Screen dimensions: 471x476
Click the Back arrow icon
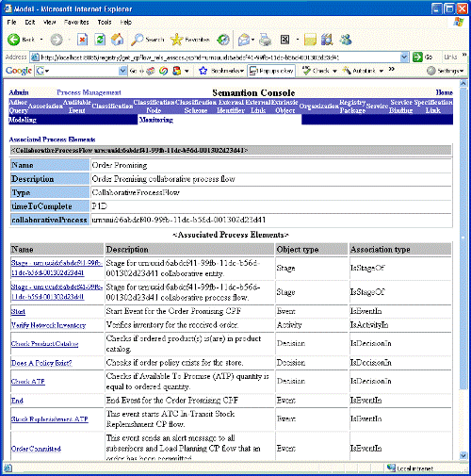tap(13, 40)
